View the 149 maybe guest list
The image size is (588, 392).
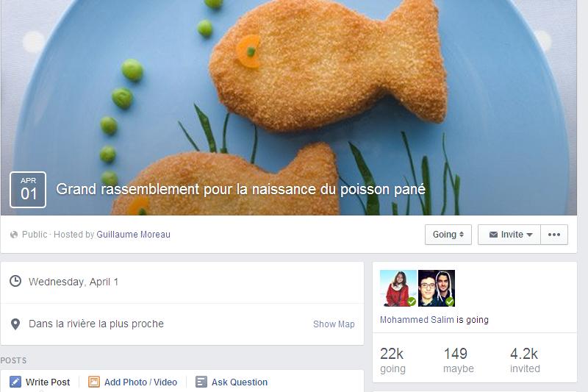tap(458, 360)
